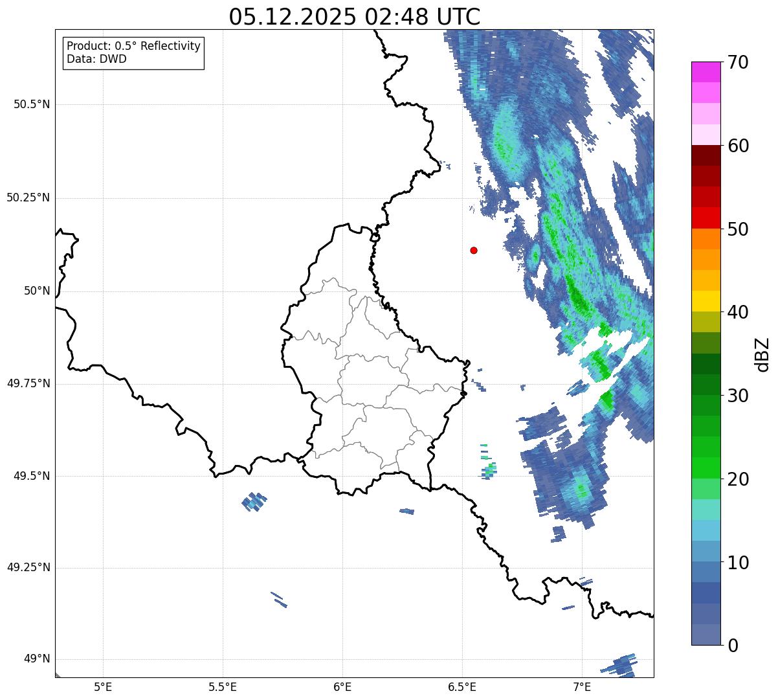Click the 49.5°N latitude label
This screenshot has width=778, height=700.
(32, 476)
